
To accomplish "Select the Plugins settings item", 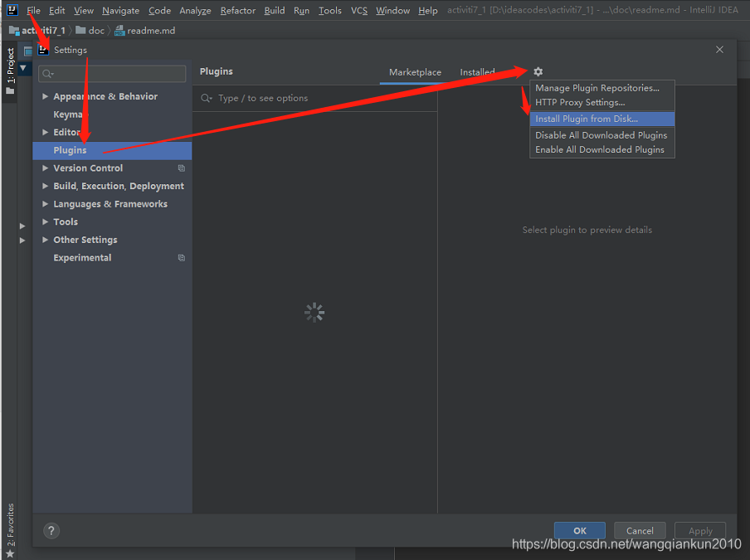I will [112, 150].
